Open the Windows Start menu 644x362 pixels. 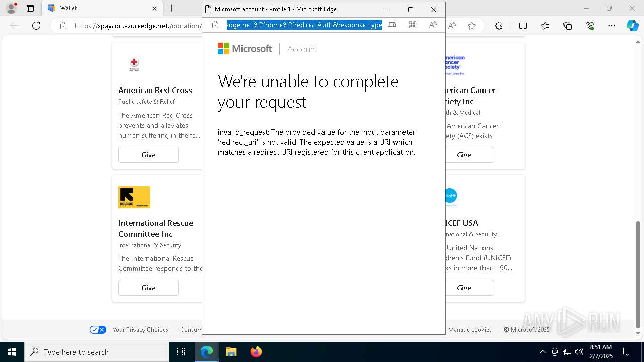tap(12, 352)
